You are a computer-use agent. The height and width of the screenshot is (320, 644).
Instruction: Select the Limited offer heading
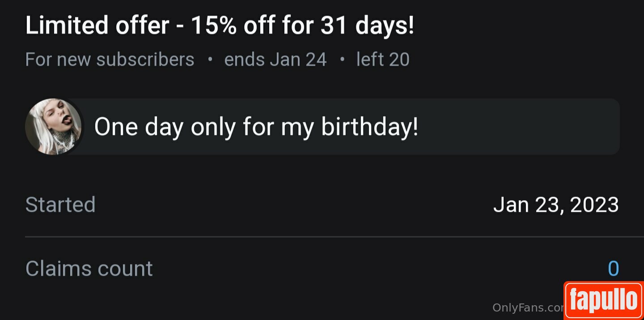[219, 26]
